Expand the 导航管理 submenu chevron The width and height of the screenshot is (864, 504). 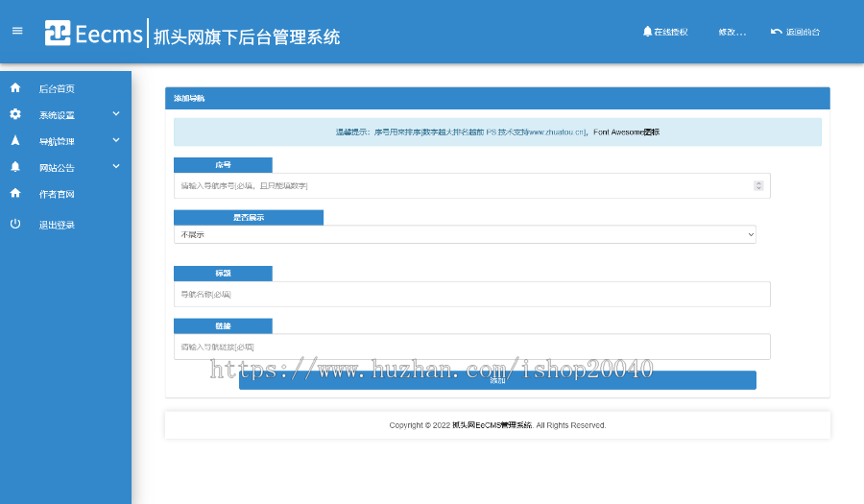pos(116,140)
